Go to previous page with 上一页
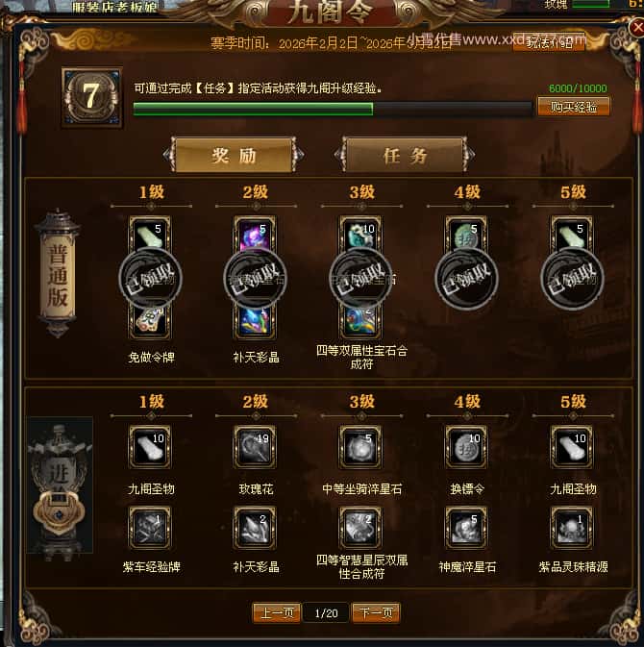Image resolution: width=644 pixels, height=647 pixels. [x=277, y=612]
